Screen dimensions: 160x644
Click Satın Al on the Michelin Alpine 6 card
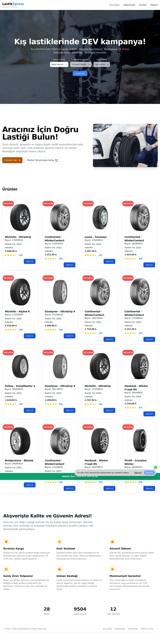point(30,336)
